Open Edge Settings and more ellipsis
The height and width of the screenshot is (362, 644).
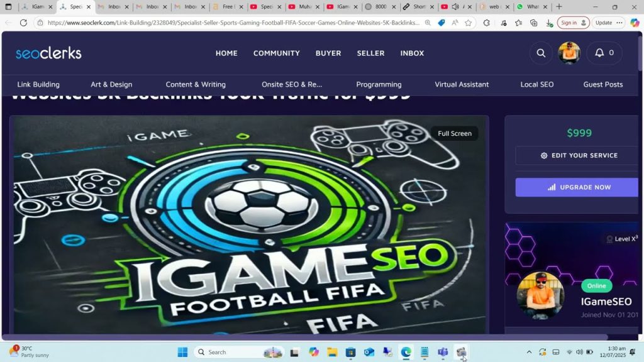[x=619, y=23]
